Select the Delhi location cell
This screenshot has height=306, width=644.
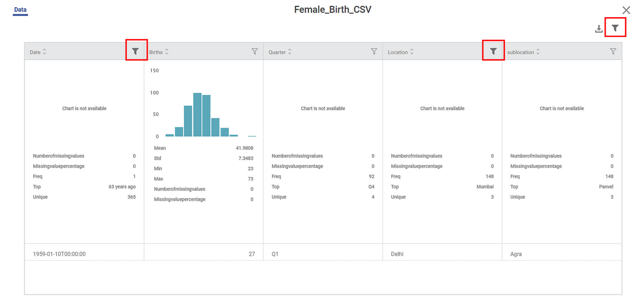tap(397, 254)
